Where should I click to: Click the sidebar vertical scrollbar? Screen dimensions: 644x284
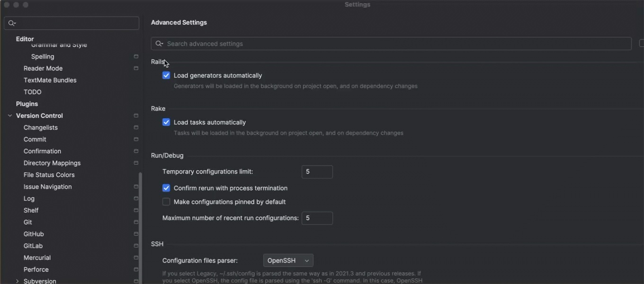(x=140, y=227)
